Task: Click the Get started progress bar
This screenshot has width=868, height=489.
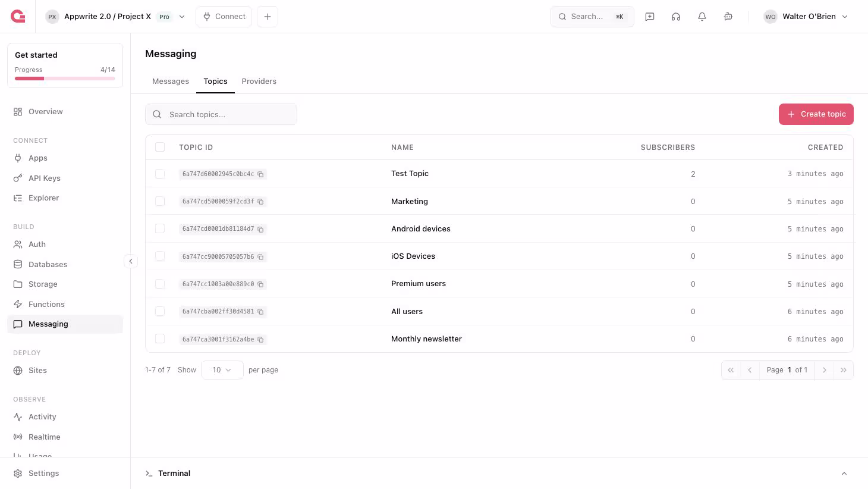Action: (65, 79)
